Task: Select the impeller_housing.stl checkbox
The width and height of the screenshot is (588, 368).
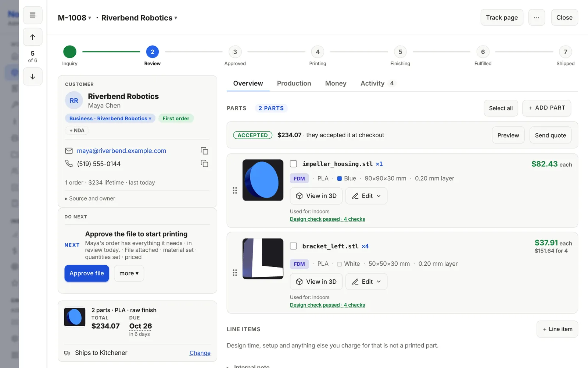Action: (x=293, y=164)
